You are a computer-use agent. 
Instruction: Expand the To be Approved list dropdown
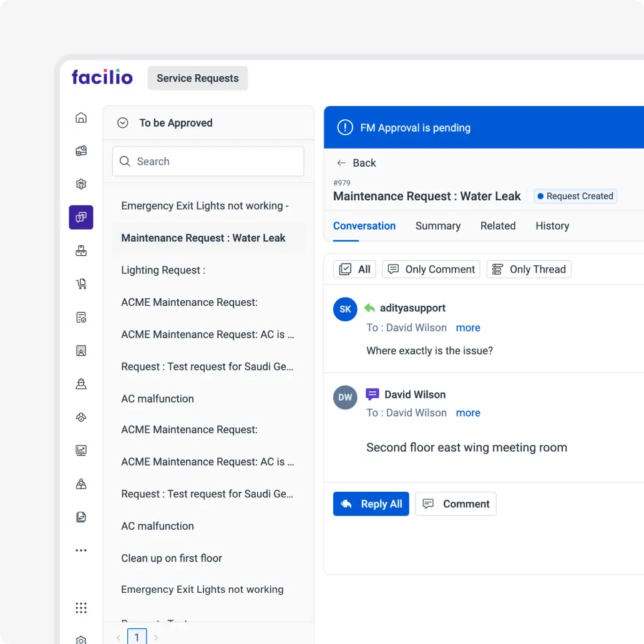pos(123,123)
